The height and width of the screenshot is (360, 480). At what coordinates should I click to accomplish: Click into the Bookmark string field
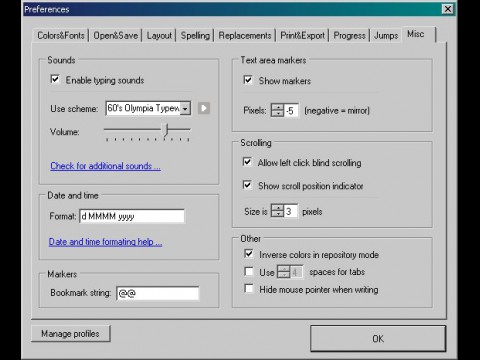tap(158, 293)
